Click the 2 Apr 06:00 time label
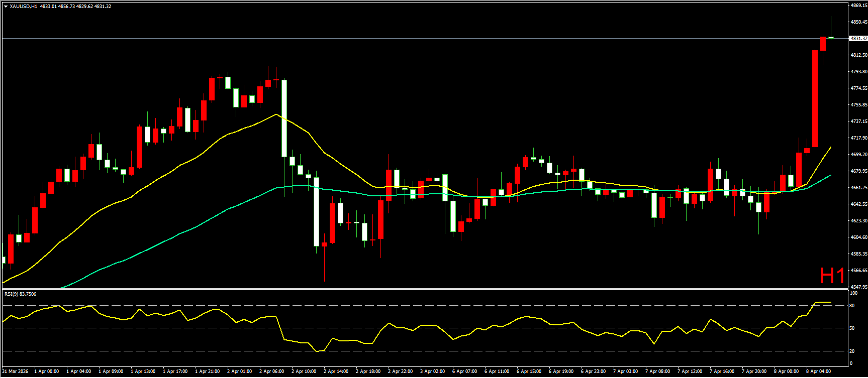 [x=271, y=371]
